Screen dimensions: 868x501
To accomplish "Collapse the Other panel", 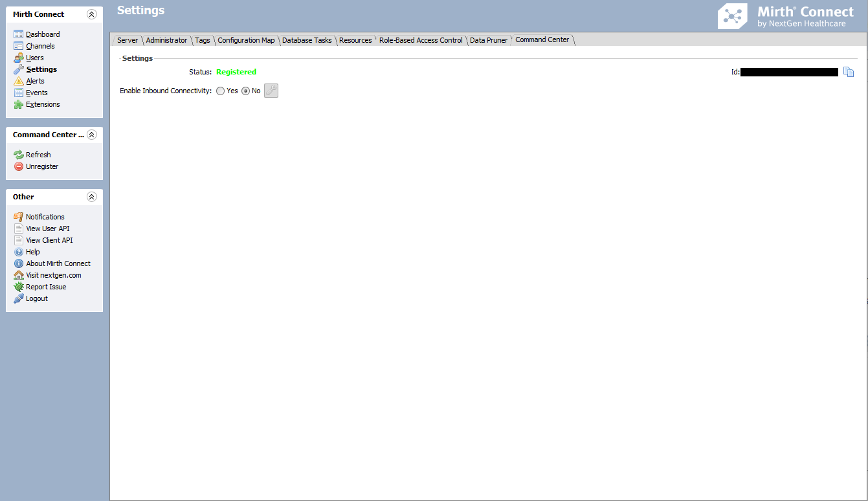I will click(x=91, y=197).
